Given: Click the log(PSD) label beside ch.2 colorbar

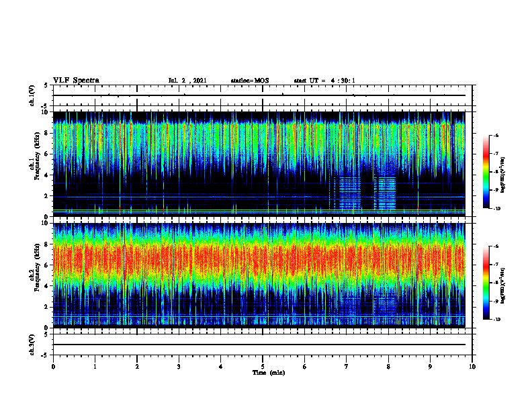Looking at the screenshot, I should click(x=503, y=285).
